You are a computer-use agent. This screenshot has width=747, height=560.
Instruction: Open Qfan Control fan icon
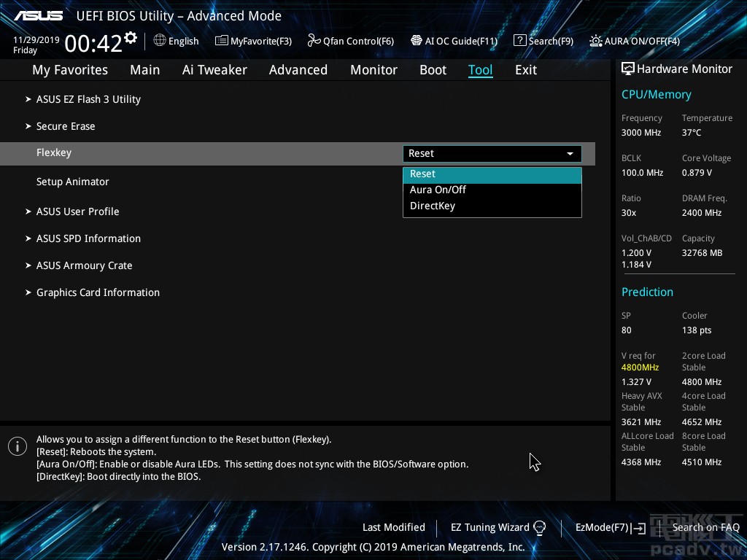coord(314,41)
